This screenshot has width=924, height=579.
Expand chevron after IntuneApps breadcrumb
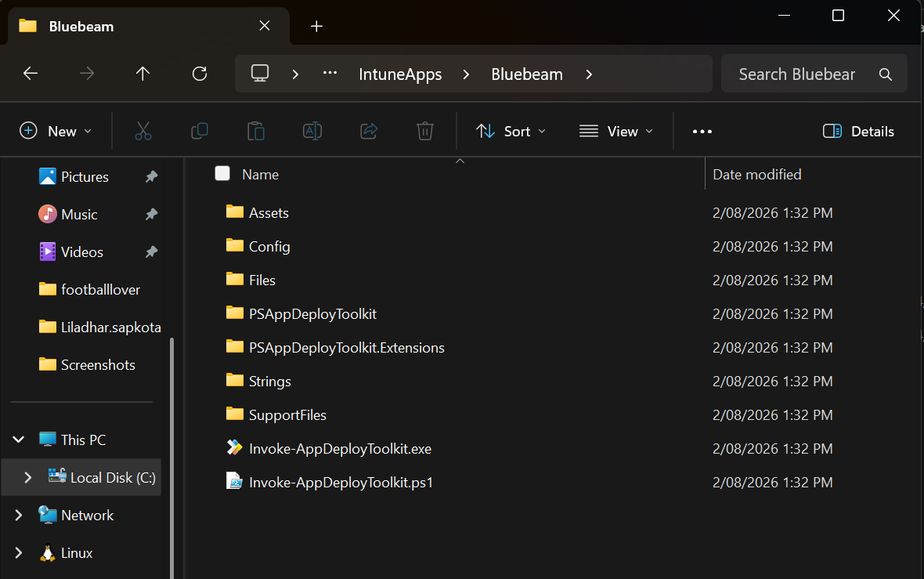(466, 74)
